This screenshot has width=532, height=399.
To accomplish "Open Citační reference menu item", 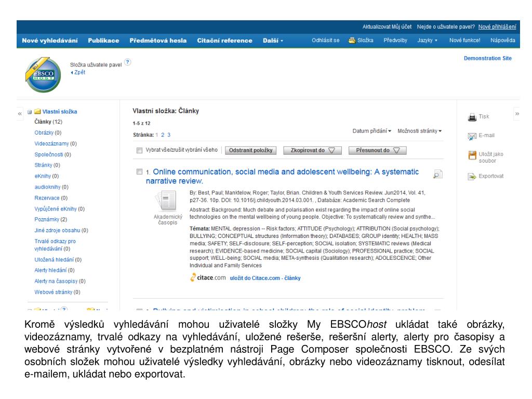I will [224, 41].
